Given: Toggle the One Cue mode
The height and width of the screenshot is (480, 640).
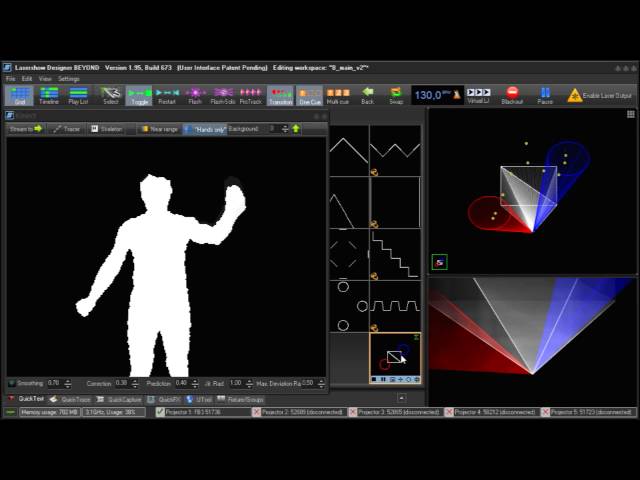Looking at the screenshot, I should tap(309, 96).
